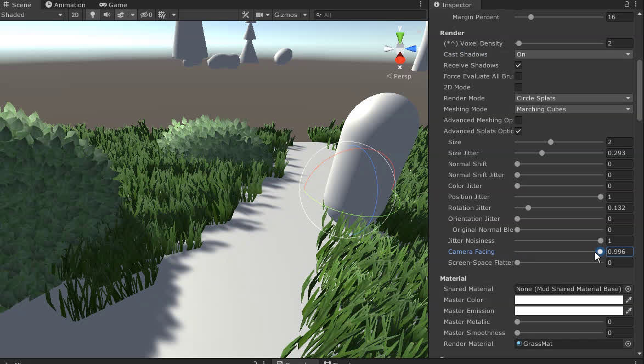Disable the Receive Shadows checkbox

click(518, 65)
